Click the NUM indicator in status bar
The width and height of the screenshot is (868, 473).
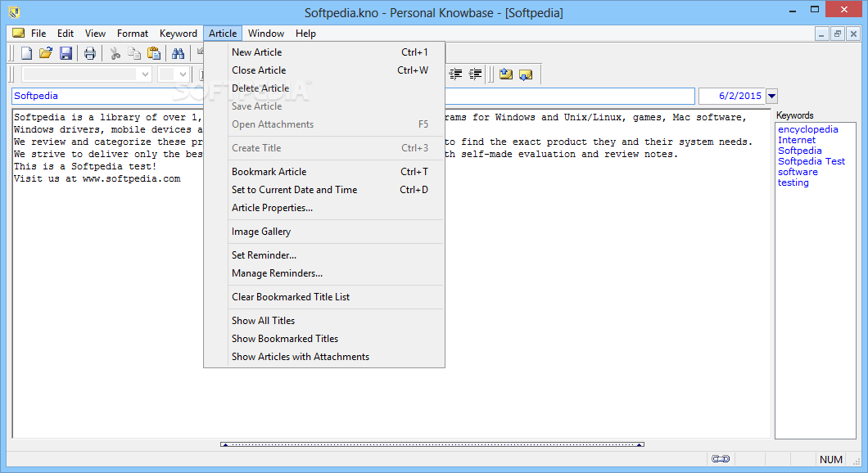(x=831, y=459)
